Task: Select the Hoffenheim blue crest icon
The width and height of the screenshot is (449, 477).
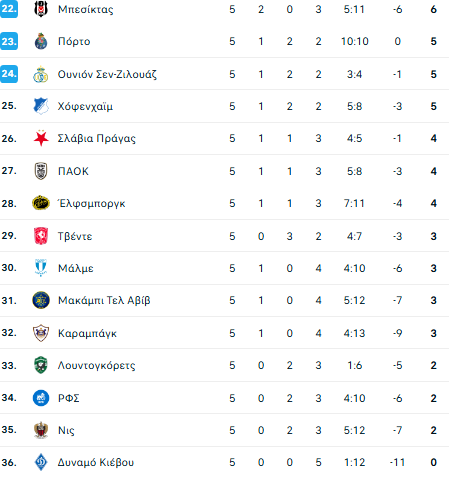Action: [41, 106]
